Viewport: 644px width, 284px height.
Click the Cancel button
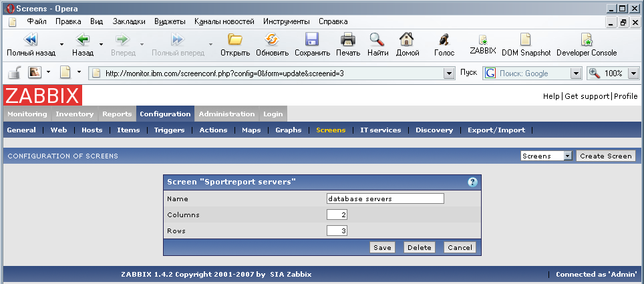click(460, 247)
